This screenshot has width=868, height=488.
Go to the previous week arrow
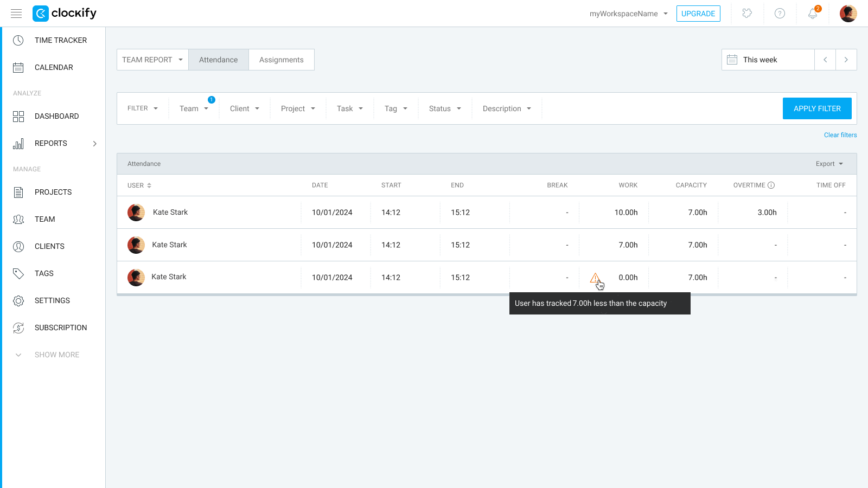tap(825, 60)
